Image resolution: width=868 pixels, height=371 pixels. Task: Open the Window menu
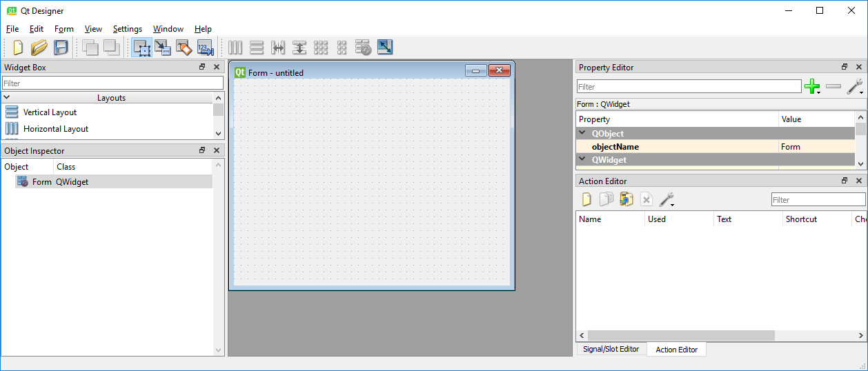pos(168,29)
